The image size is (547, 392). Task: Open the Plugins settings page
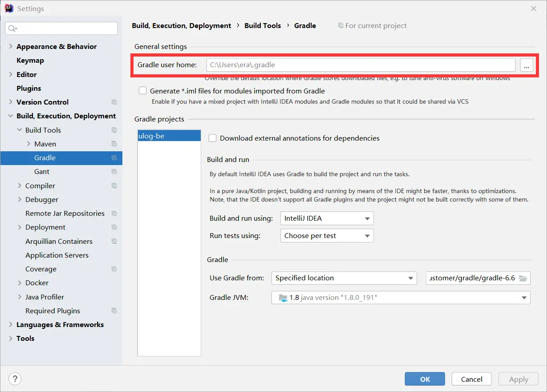coord(29,89)
